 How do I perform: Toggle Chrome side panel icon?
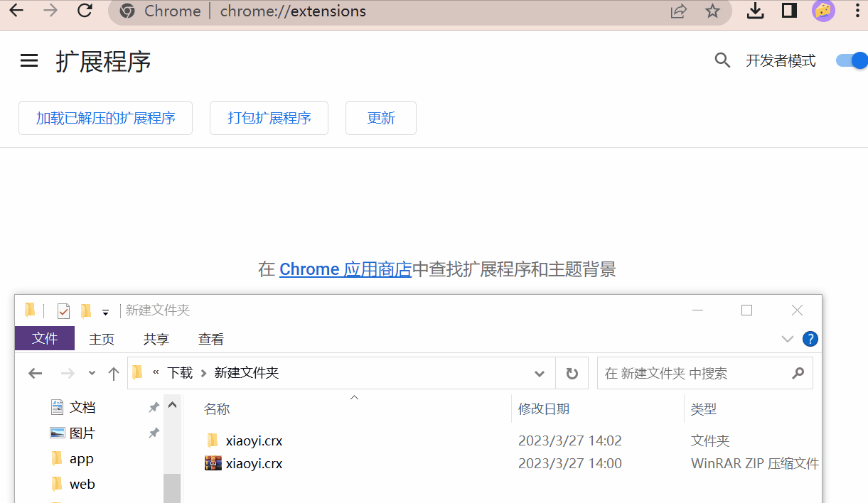[x=789, y=11]
